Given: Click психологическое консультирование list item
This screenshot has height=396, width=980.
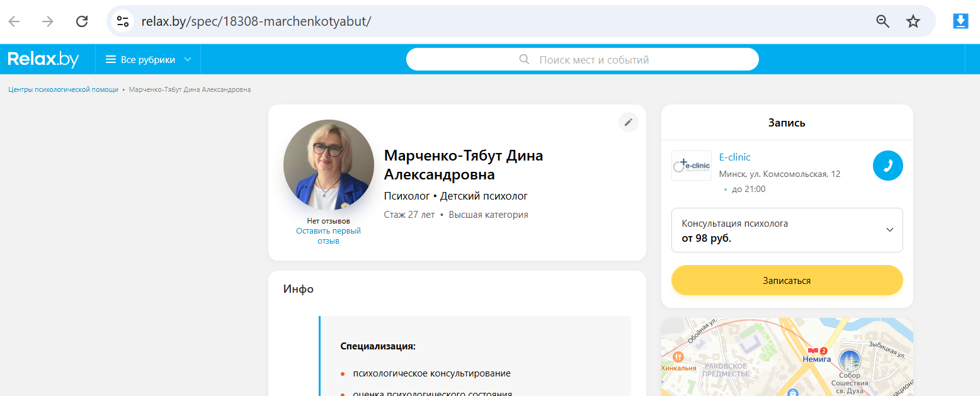Looking at the screenshot, I should pyautogui.click(x=431, y=373).
